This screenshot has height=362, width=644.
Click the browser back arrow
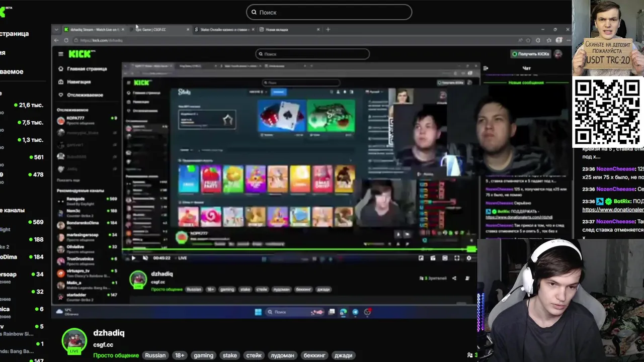coord(57,40)
